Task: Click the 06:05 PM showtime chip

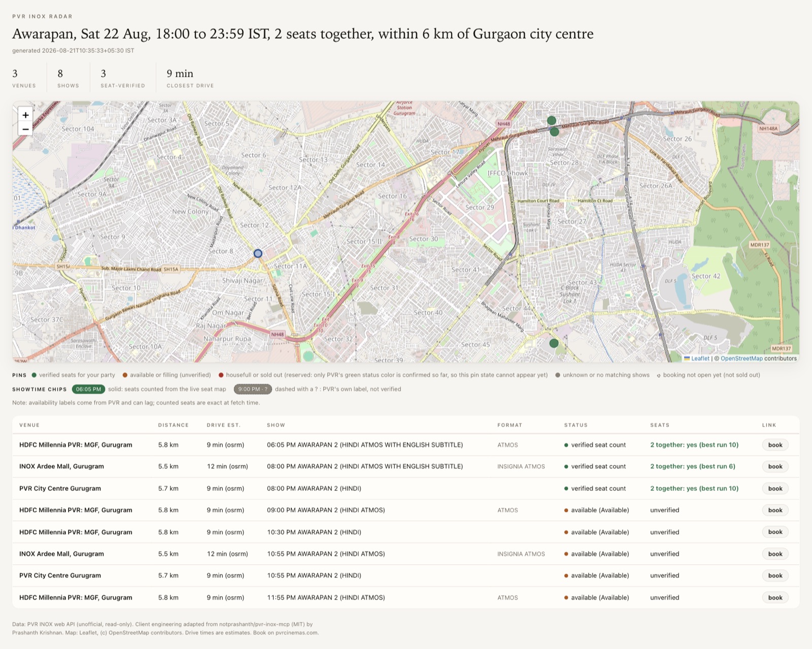Action: tap(88, 389)
